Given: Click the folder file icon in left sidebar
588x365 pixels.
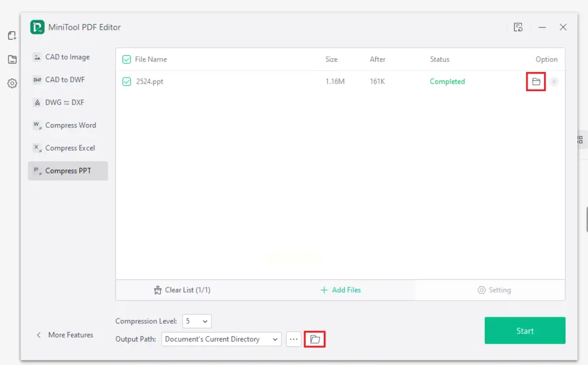Looking at the screenshot, I should [12, 59].
